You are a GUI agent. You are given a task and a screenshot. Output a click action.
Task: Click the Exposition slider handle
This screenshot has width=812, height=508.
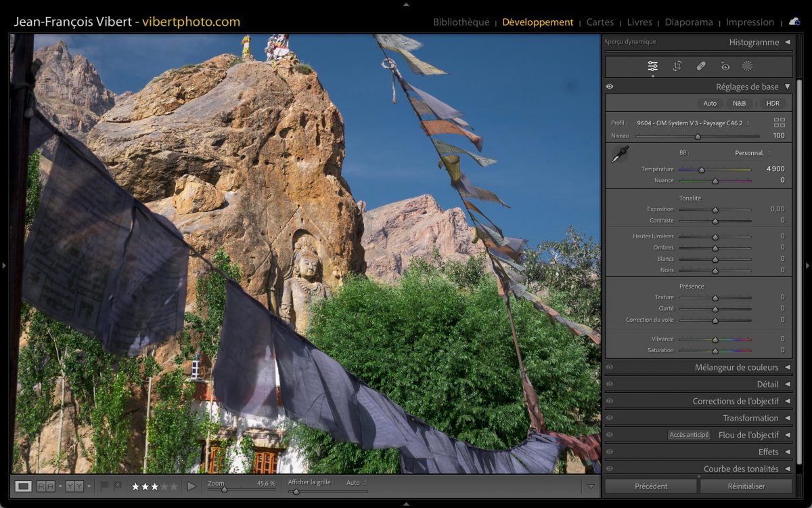tap(715, 210)
